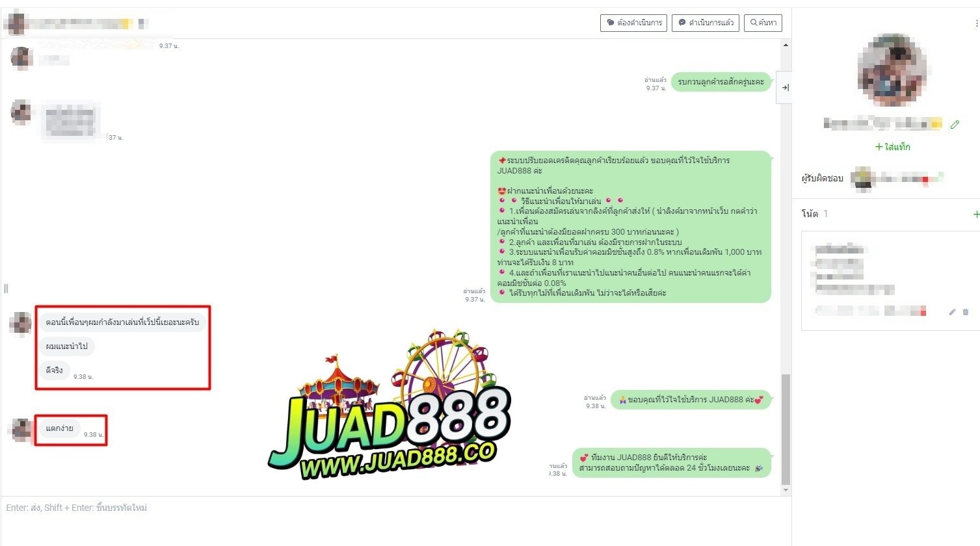The width and height of the screenshot is (980, 546).
Task: Click the chat header contact avatar
Action: (x=16, y=23)
